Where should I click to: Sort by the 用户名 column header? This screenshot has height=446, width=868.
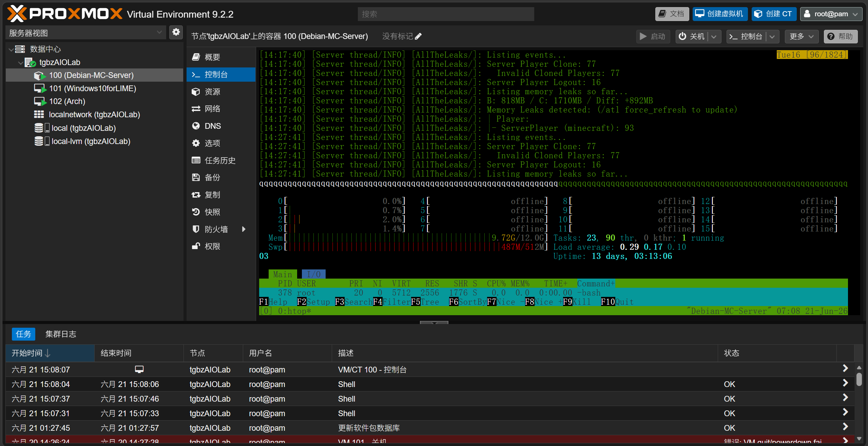(287, 353)
